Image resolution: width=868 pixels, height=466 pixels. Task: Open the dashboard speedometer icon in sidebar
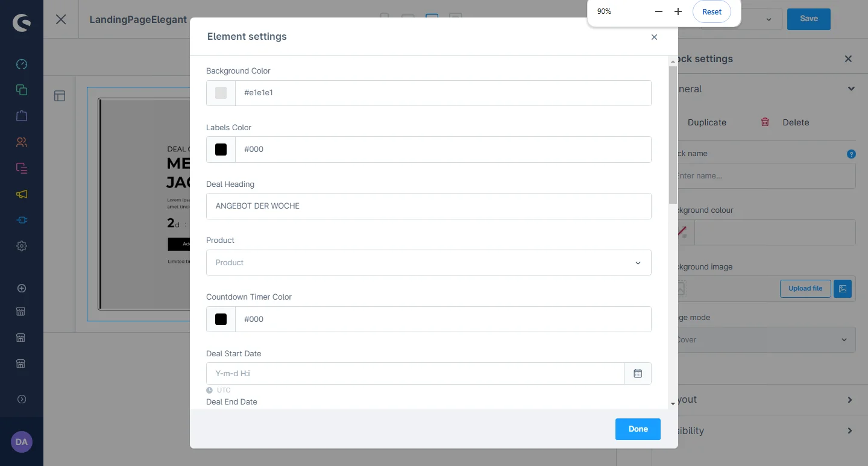point(22,64)
